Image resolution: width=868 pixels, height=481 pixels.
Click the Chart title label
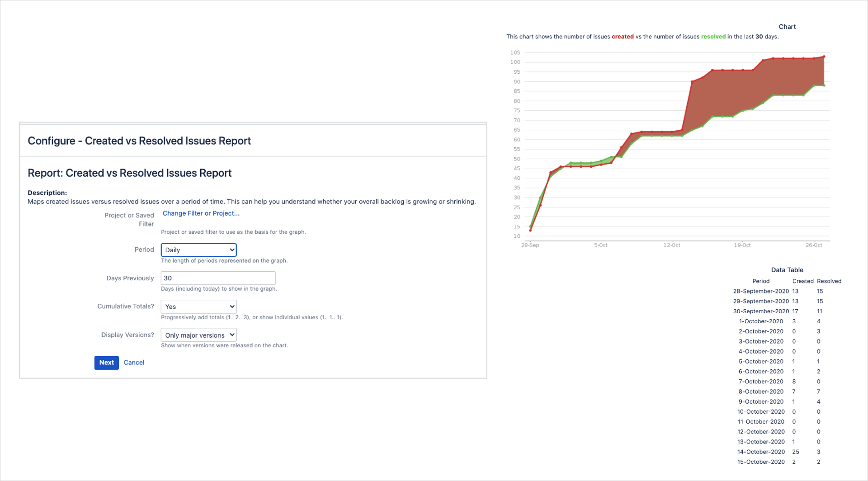[x=787, y=26]
